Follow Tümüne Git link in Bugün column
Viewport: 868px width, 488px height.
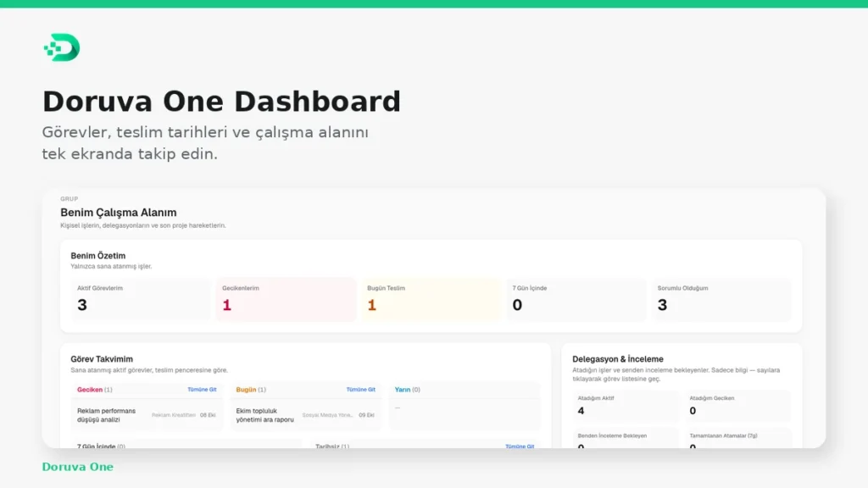360,390
